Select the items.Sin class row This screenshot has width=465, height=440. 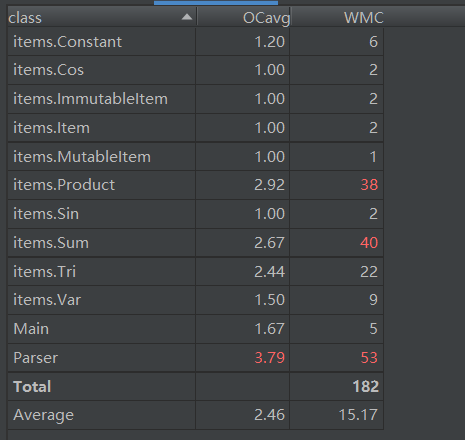pos(196,214)
